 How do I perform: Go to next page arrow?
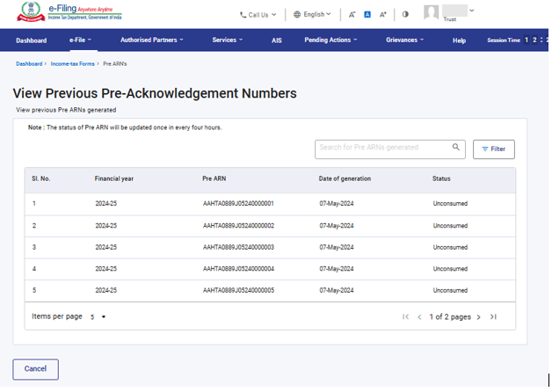point(479,317)
